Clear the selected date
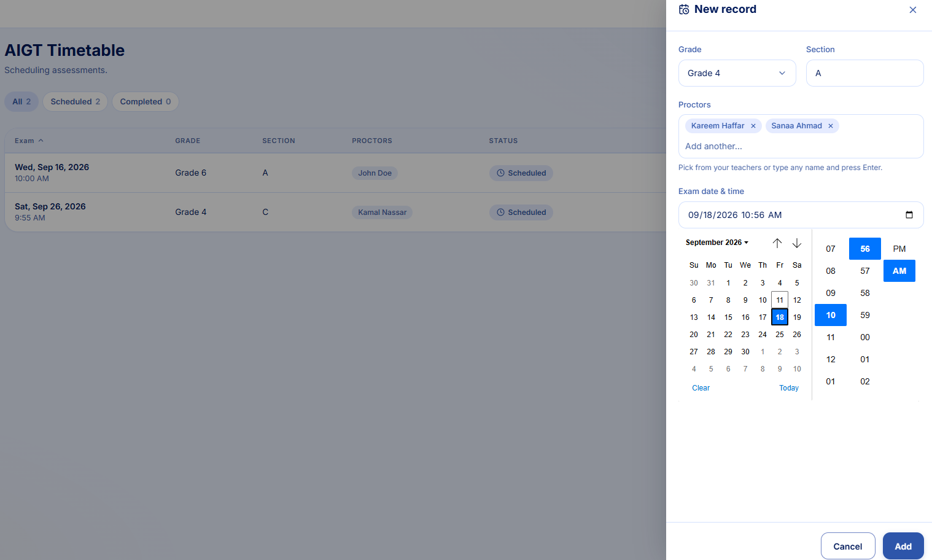 pyautogui.click(x=701, y=388)
